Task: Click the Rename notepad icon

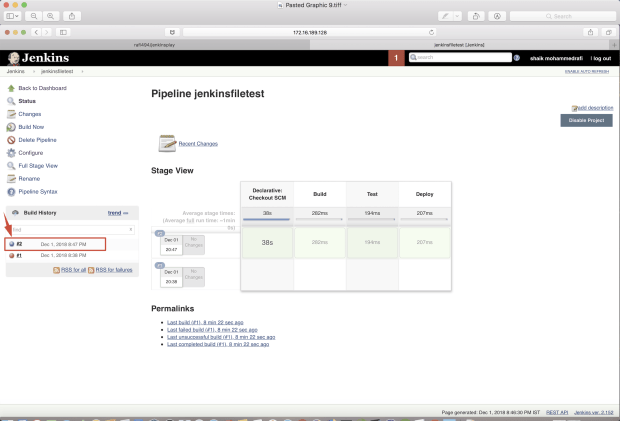Action: (x=11, y=179)
